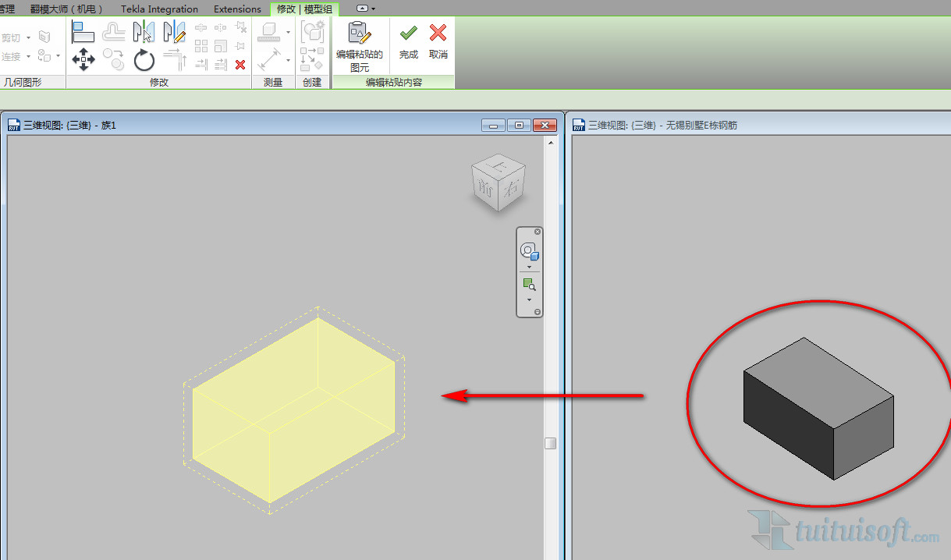Choose Mirror - Draw Axis tool

coord(175,32)
